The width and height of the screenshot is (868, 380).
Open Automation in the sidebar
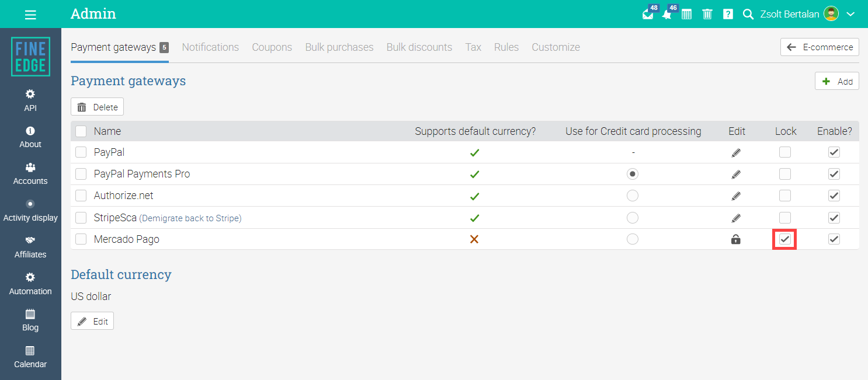30,284
